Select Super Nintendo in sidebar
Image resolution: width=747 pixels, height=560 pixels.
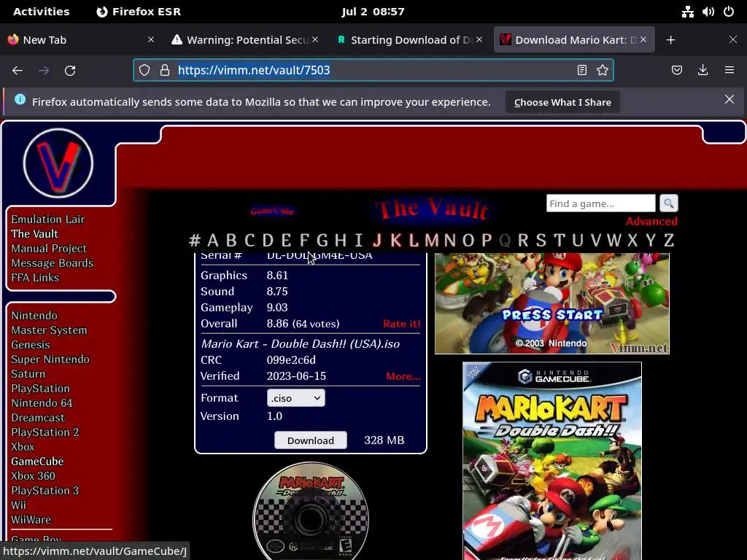[x=50, y=359]
